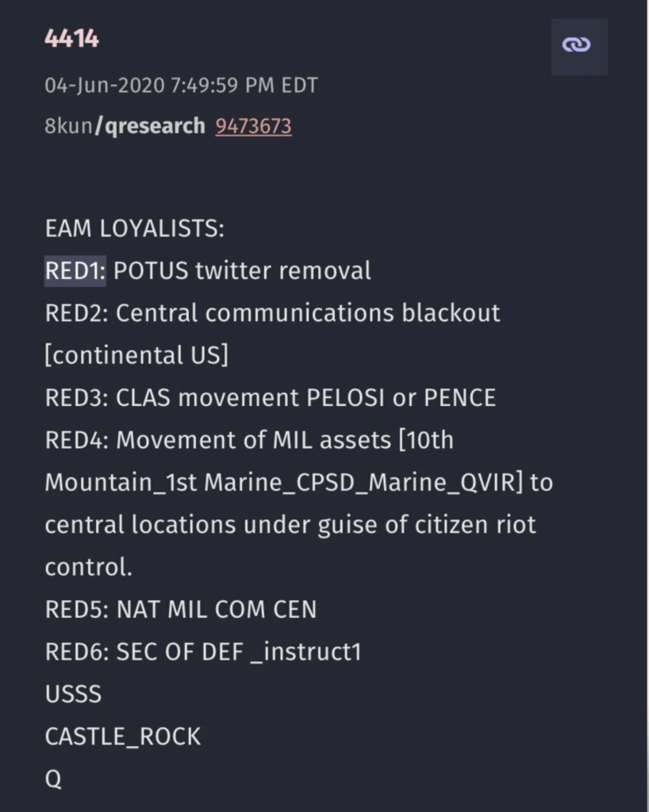
Task: Click the USSS text line
Action: point(73,694)
